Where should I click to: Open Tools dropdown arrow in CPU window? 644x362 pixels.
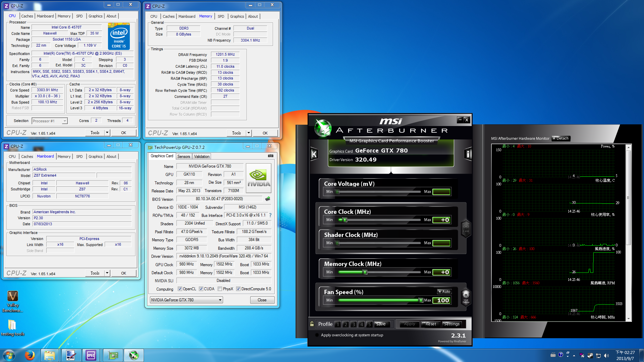[x=107, y=133]
